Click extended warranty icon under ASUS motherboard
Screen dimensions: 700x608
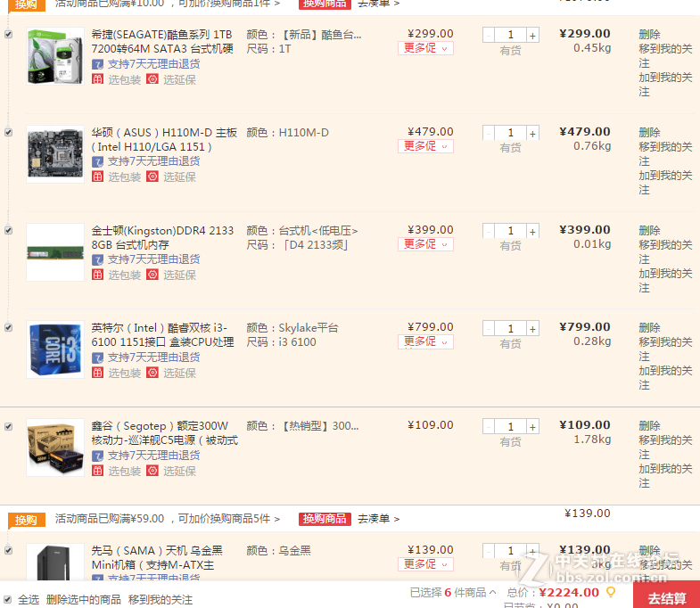(152, 177)
